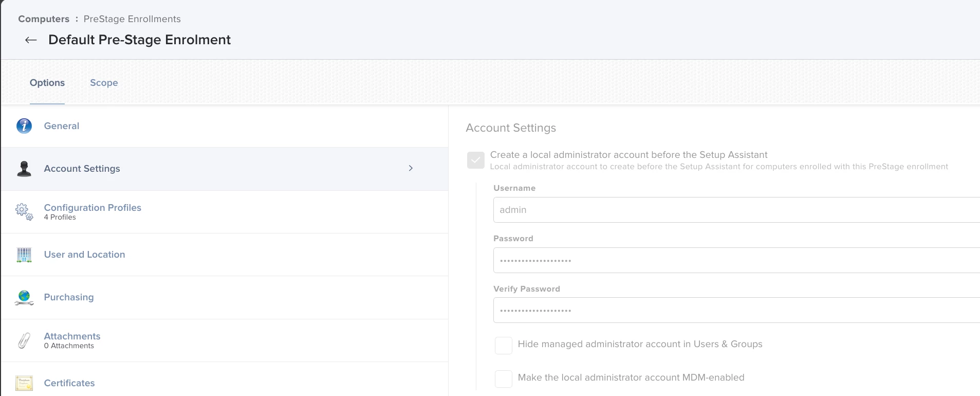
Task: Expand Account Settings chevron arrow
Action: click(x=411, y=168)
